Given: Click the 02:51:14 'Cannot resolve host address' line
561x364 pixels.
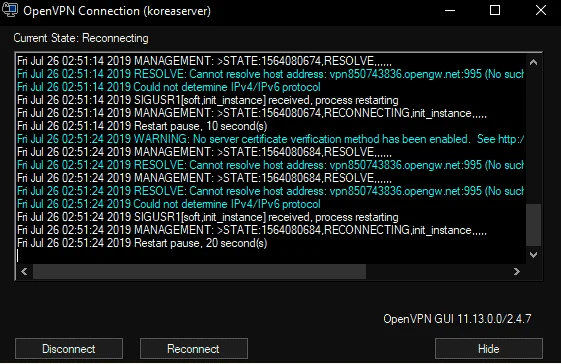Looking at the screenshot, I should [x=270, y=74].
